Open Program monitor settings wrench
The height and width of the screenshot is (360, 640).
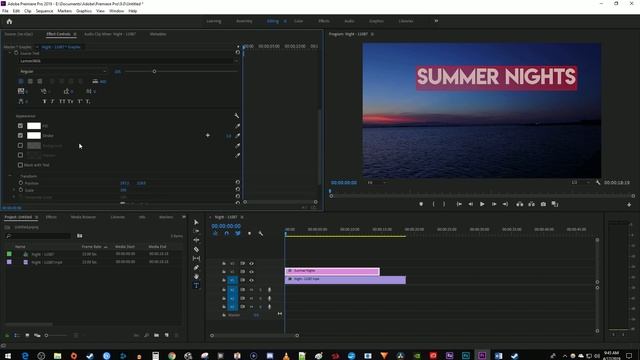598,182
